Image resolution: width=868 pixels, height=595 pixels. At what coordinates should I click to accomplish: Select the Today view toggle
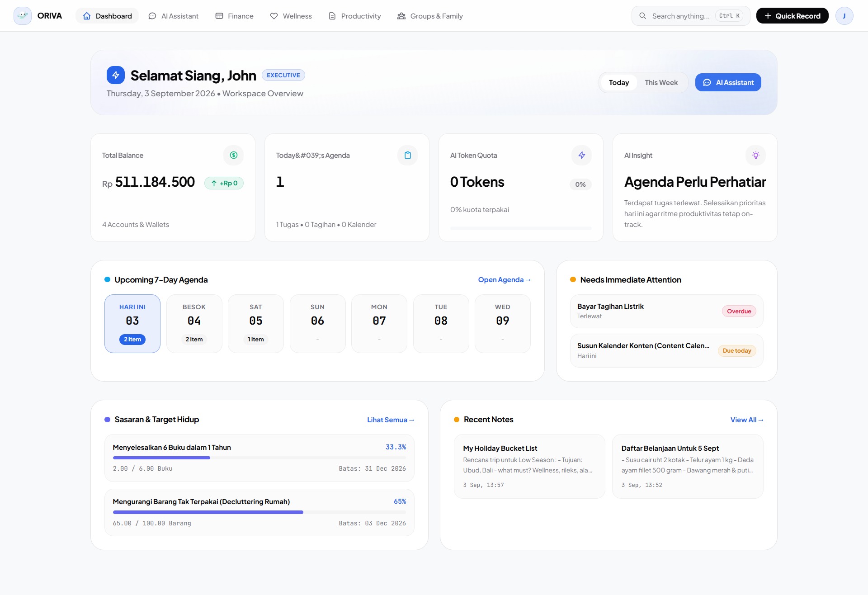coord(618,82)
